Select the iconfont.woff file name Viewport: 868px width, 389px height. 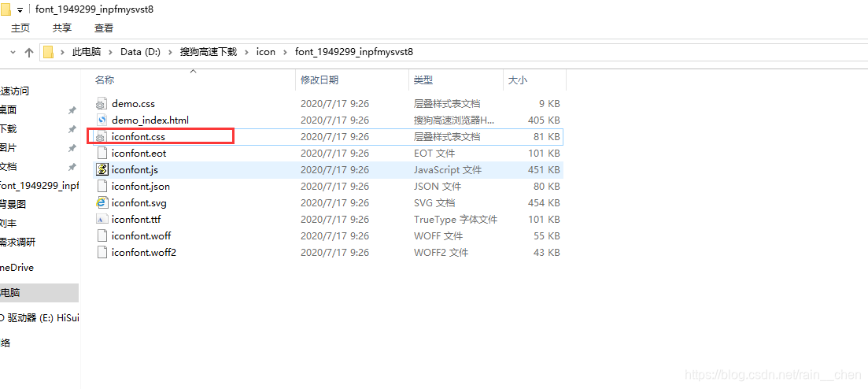click(141, 235)
